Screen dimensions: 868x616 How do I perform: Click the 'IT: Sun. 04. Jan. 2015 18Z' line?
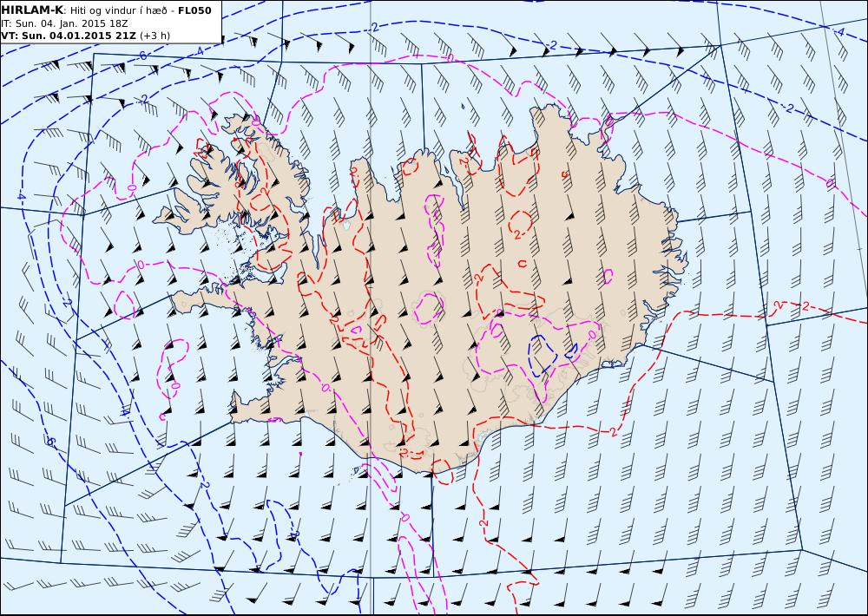[64, 23]
